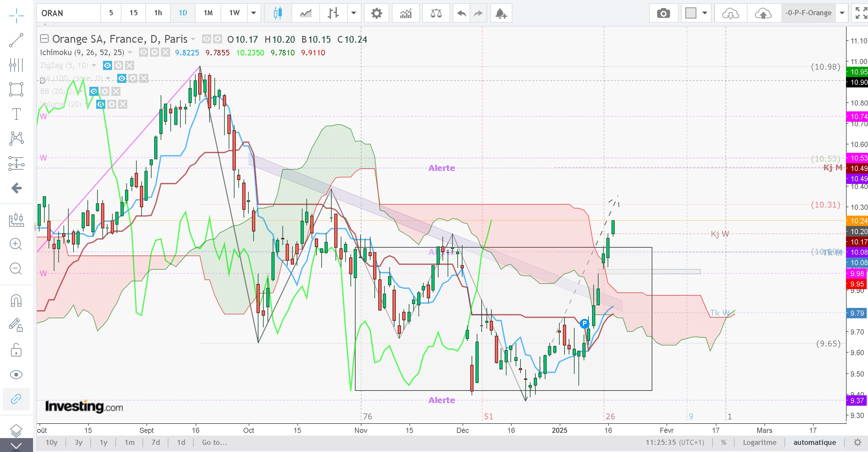Select the 1D interval
Image resolution: width=868 pixels, height=452 pixels.
pyautogui.click(x=183, y=13)
